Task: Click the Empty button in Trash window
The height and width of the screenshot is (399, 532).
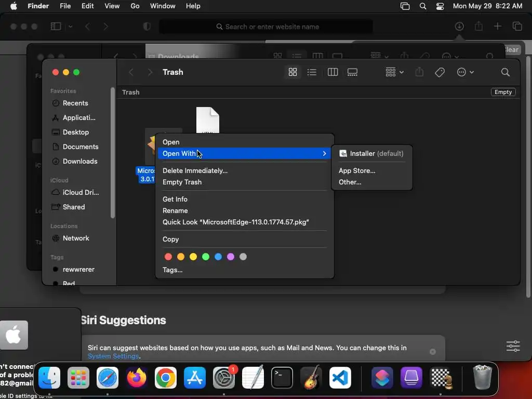Action: click(x=503, y=92)
